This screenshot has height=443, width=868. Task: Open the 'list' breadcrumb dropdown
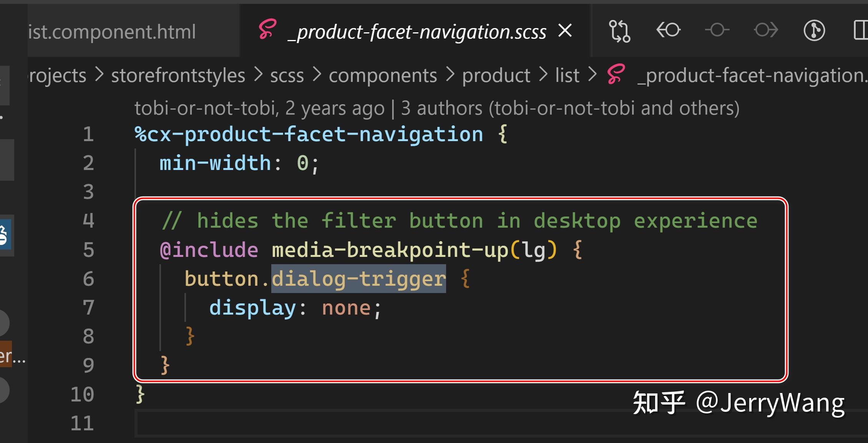point(568,75)
